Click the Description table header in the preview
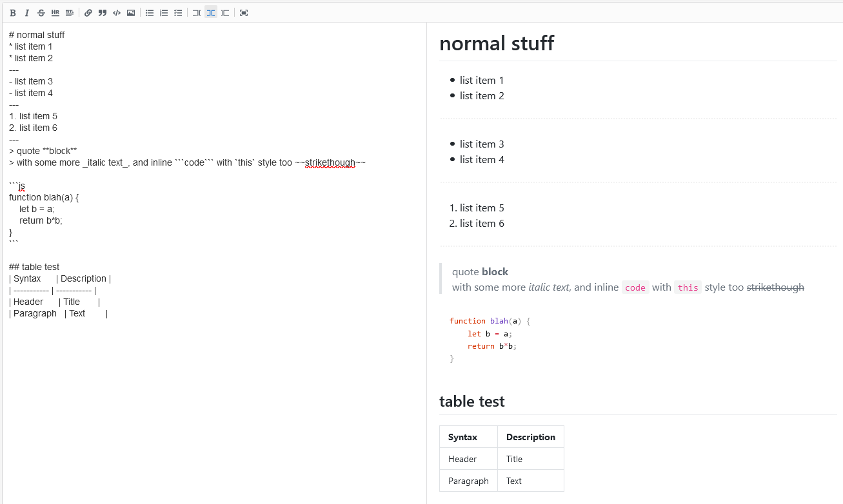Viewport: 843px width, 504px height. (x=530, y=436)
